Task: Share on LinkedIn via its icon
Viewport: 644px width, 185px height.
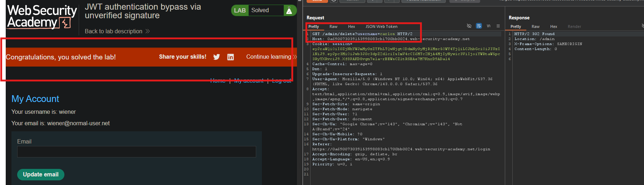Action: click(x=230, y=57)
